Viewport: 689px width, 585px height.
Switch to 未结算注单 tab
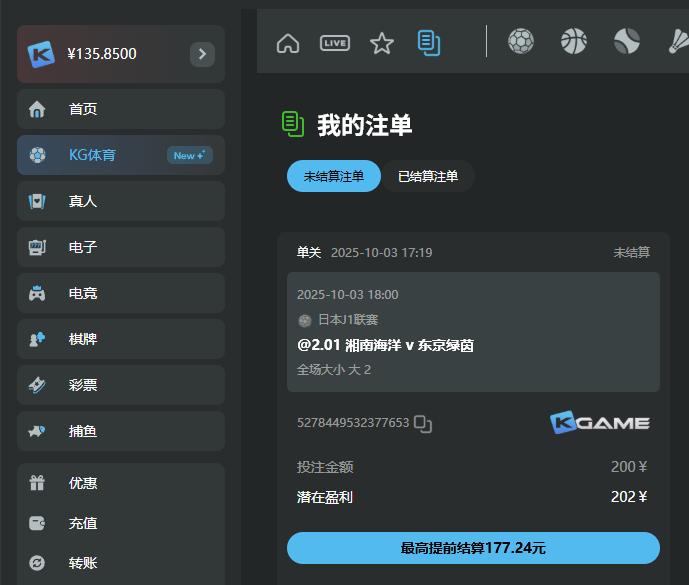pyautogui.click(x=334, y=176)
